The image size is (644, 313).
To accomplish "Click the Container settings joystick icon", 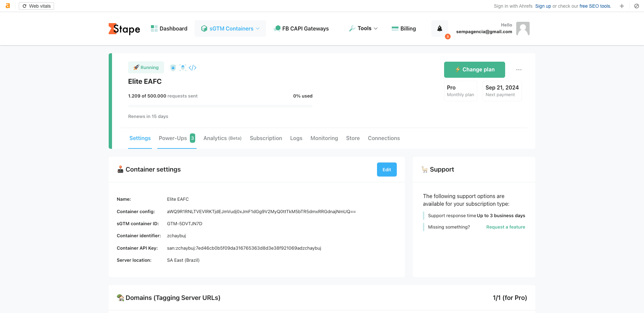I will pyautogui.click(x=120, y=170).
